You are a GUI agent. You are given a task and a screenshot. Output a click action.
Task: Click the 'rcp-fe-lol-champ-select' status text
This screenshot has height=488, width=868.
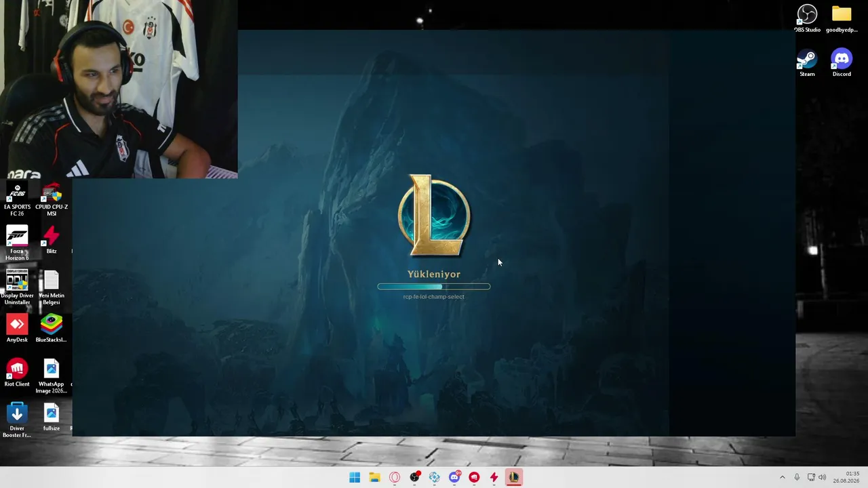[x=434, y=297]
